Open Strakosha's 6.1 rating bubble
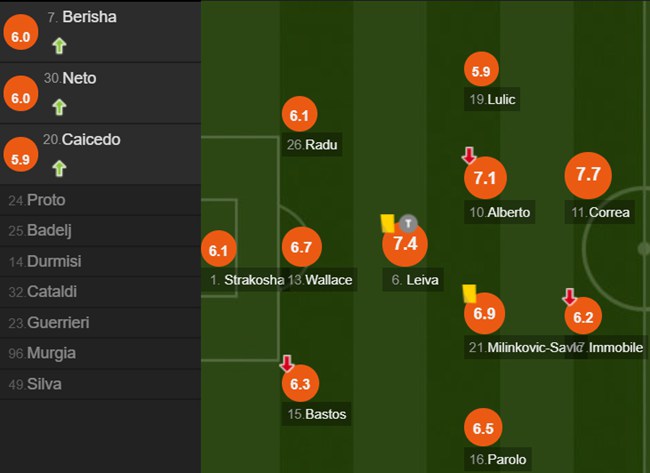The height and width of the screenshot is (473, 650). pos(218,249)
